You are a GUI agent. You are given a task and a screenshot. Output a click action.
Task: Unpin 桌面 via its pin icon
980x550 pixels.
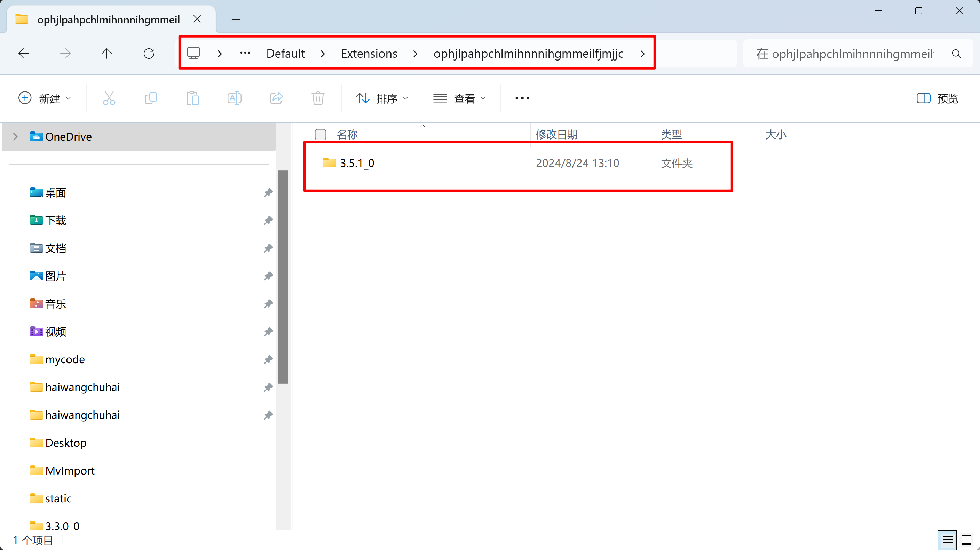coord(268,193)
